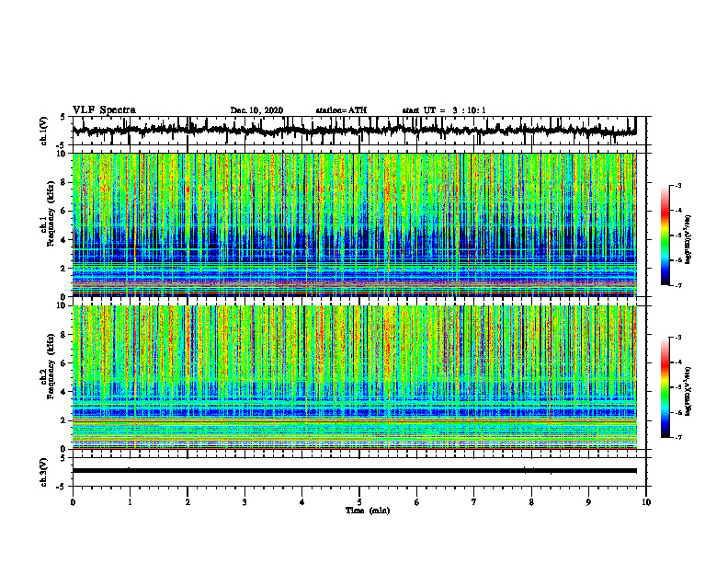Click the "6" kHz tick on ch.2 frequency axis
This screenshot has height=563, width=728.
[x=64, y=363]
